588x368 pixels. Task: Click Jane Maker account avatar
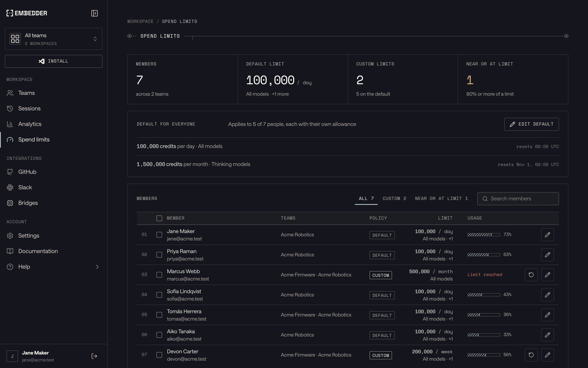(x=12, y=356)
